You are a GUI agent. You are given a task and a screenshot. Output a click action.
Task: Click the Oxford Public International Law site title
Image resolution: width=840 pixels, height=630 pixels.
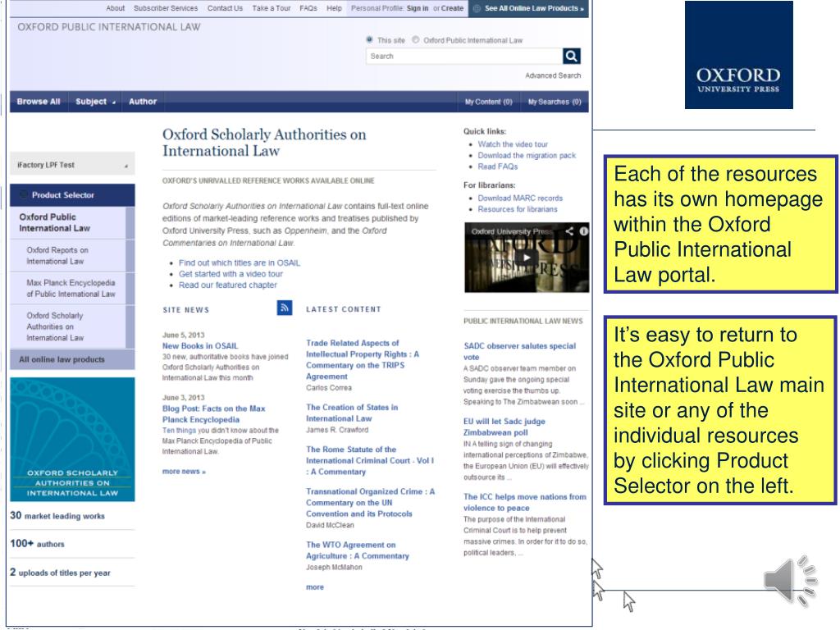(109, 27)
